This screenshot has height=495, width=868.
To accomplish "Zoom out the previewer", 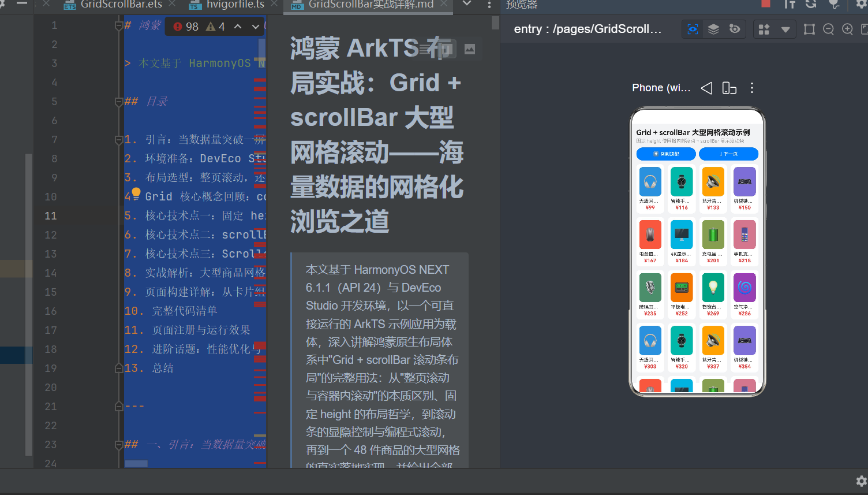I will [x=828, y=29].
